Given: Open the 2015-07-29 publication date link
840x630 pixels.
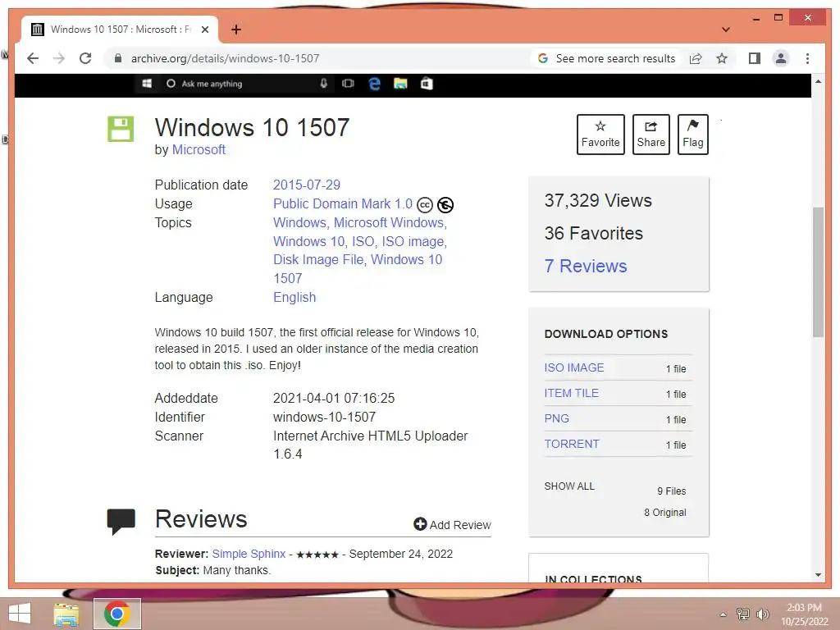Looking at the screenshot, I should click(307, 185).
